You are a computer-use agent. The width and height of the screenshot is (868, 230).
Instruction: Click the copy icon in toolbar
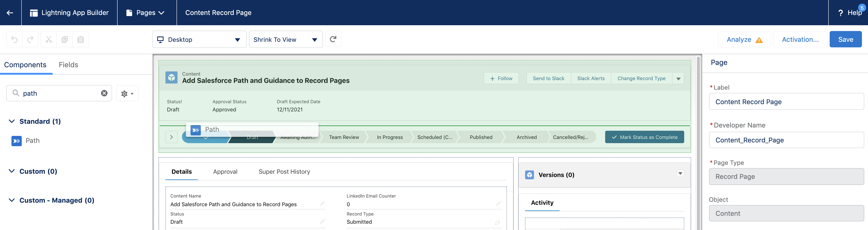pos(65,39)
